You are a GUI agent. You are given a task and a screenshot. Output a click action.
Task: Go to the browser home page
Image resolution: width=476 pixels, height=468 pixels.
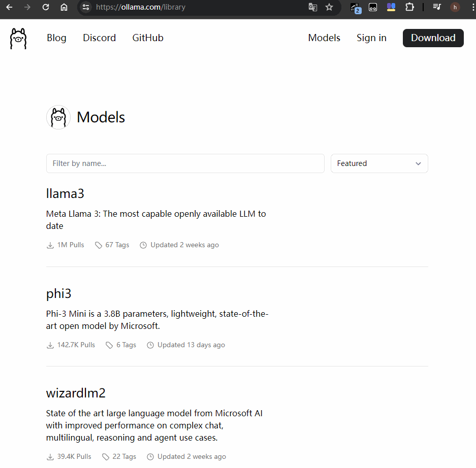(64, 7)
